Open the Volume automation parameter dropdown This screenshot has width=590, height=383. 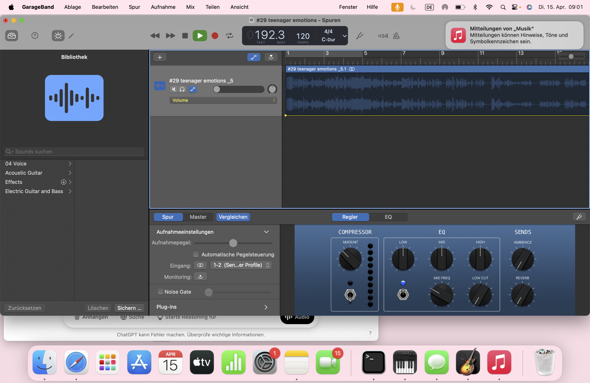click(223, 100)
